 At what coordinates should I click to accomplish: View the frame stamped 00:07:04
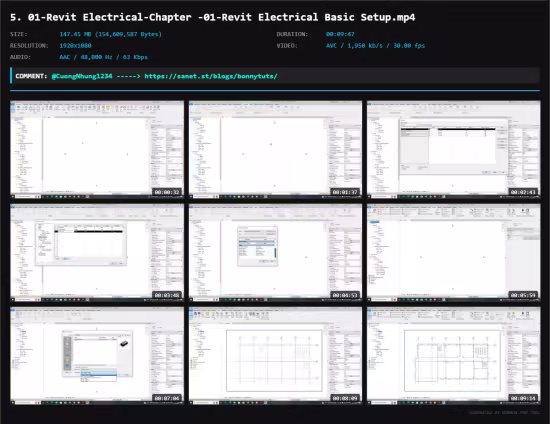pyautogui.click(x=97, y=356)
